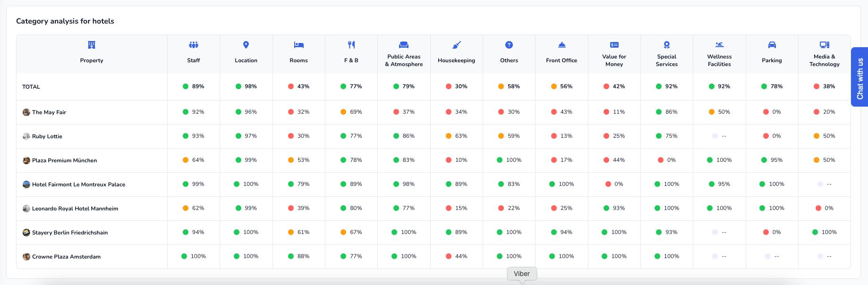Image resolution: width=868 pixels, height=285 pixels.
Task: Click the Category analysis for hotels heading
Action: [65, 21]
